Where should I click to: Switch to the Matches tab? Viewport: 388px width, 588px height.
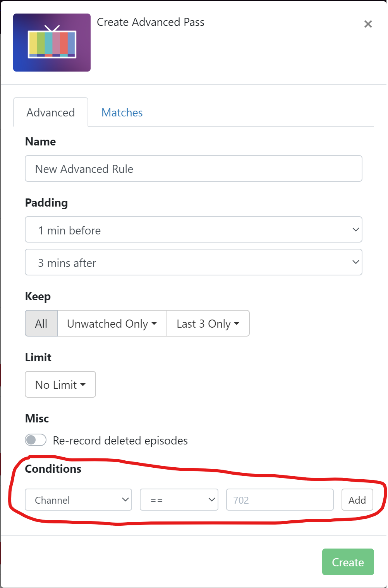(122, 113)
